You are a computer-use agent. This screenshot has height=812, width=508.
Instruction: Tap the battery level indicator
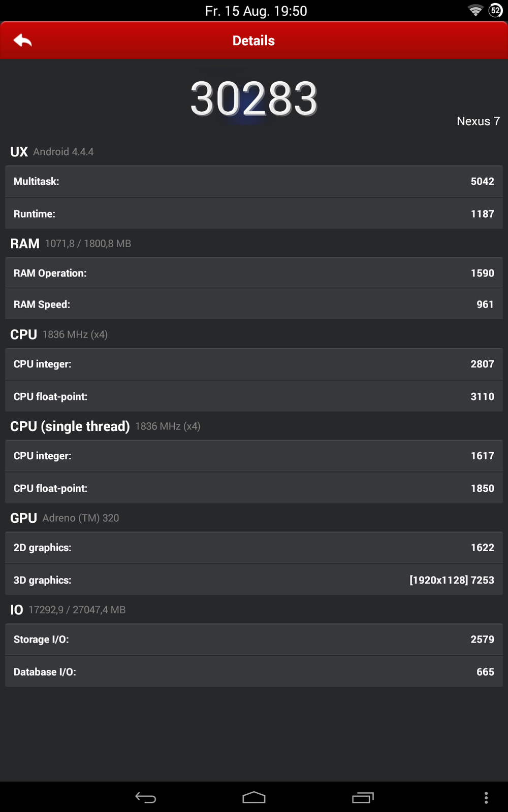pyautogui.click(x=495, y=11)
